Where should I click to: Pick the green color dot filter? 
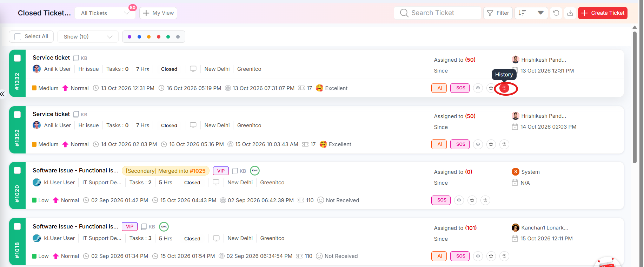click(168, 37)
